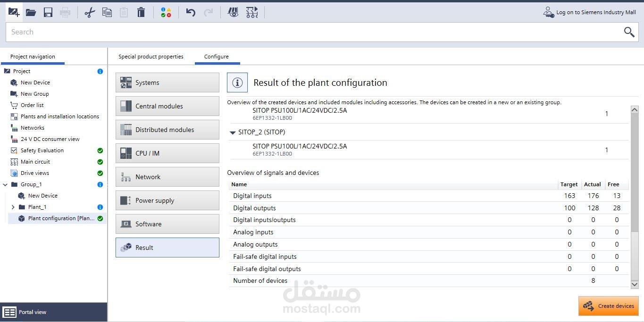Open the Network configuration step

pyautogui.click(x=167, y=177)
